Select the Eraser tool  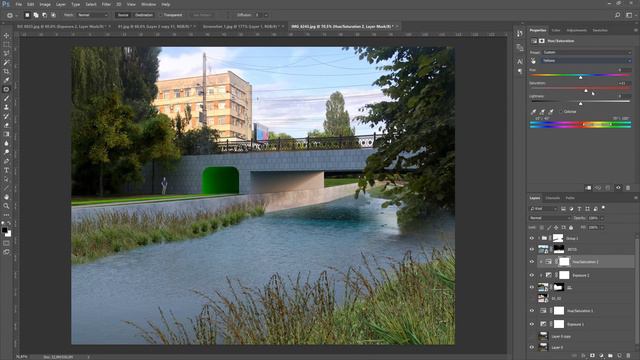pyautogui.click(x=6, y=125)
